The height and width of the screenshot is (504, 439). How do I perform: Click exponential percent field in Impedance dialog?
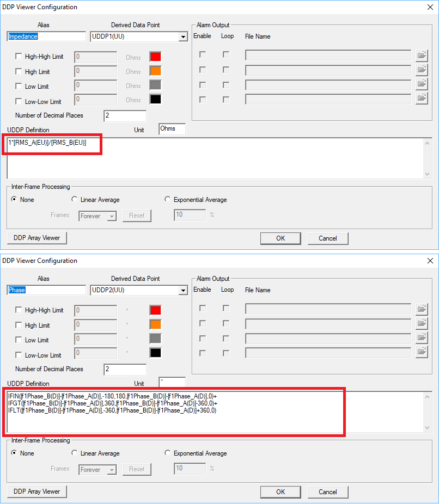click(x=190, y=214)
